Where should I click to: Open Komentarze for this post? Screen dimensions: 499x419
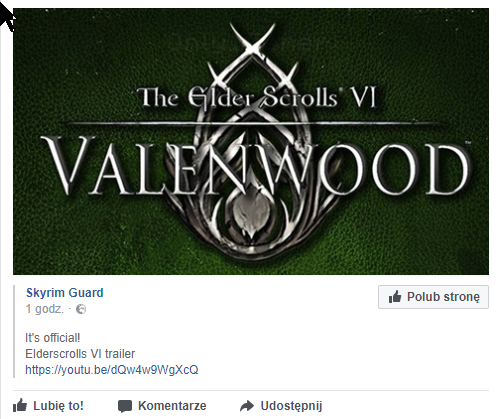pyautogui.click(x=172, y=406)
